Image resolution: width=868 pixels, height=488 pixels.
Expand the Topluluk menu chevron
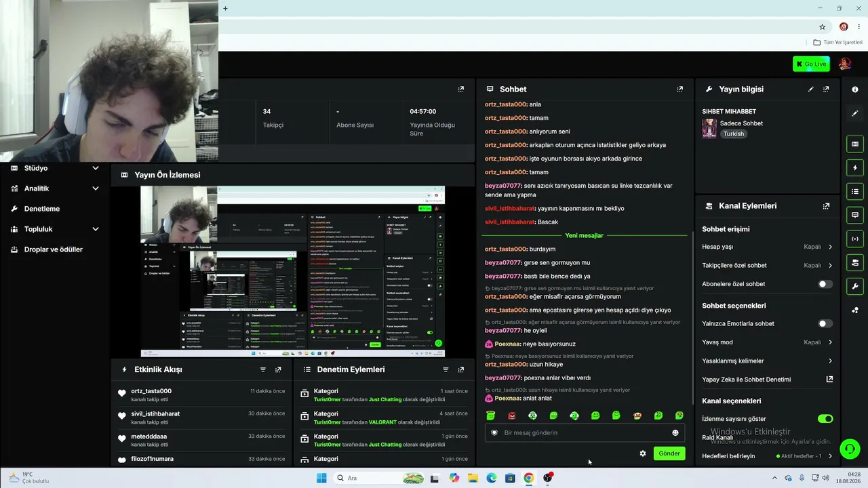(96, 229)
